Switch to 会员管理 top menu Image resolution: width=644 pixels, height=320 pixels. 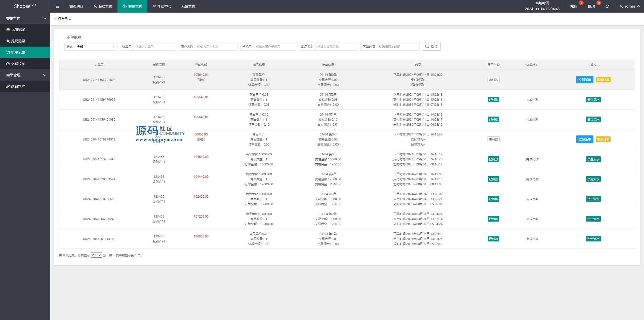point(103,6)
